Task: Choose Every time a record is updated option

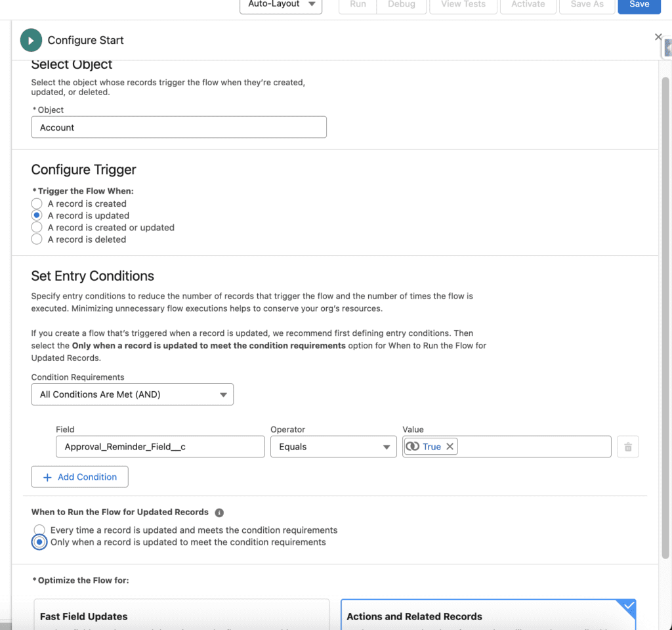Action: (39, 530)
